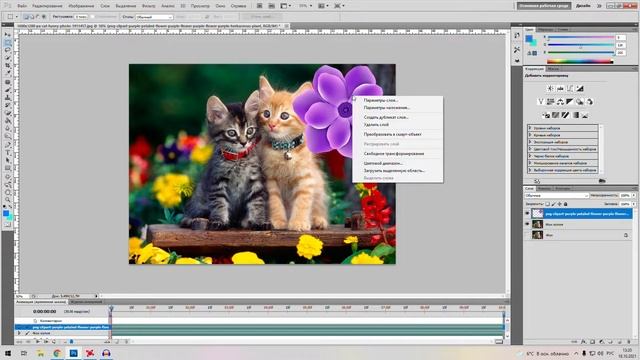Choose 'Удалить слой' in context menu
The height and width of the screenshot is (360, 640).
[376, 124]
